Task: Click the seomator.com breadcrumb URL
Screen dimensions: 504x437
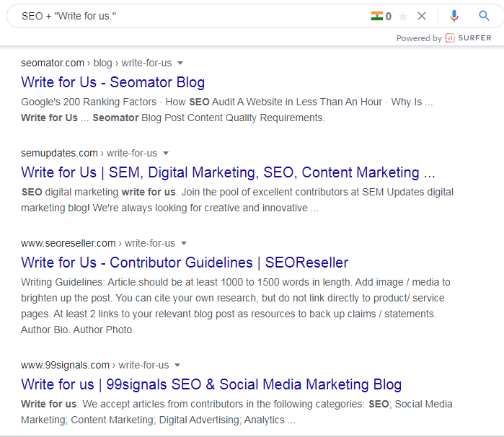Action: [x=53, y=63]
